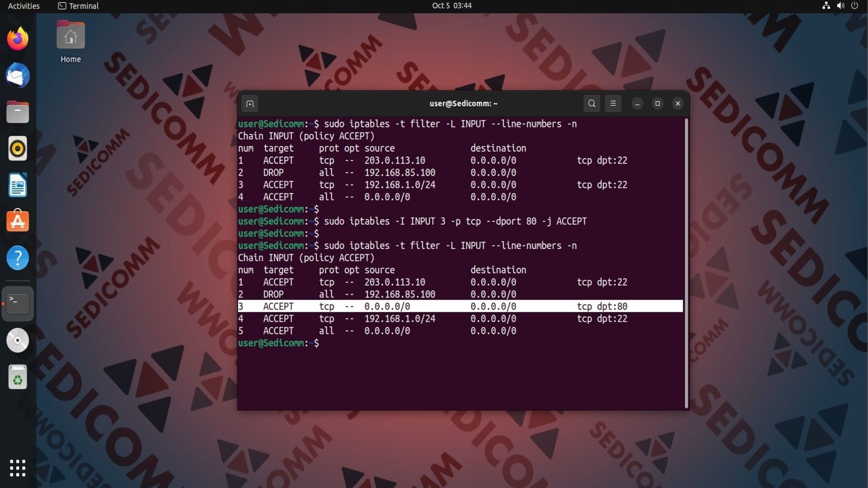Open Ubuntu Software store icon
Image resolution: width=868 pixels, height=488 pixels.
tap(18, 221)
